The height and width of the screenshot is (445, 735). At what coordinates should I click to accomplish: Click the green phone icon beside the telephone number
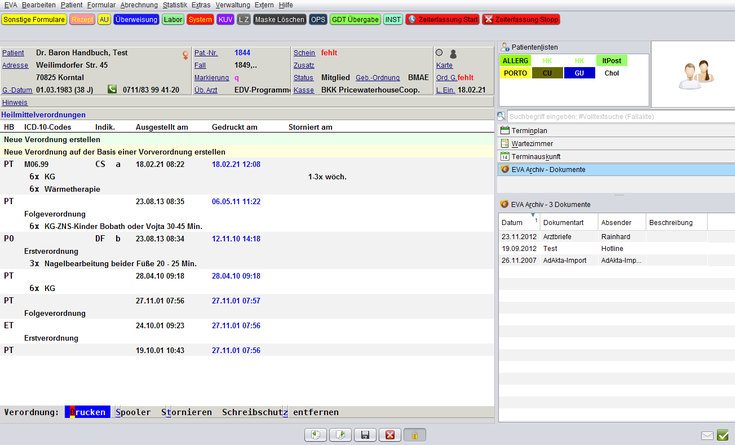click(112, 89)
